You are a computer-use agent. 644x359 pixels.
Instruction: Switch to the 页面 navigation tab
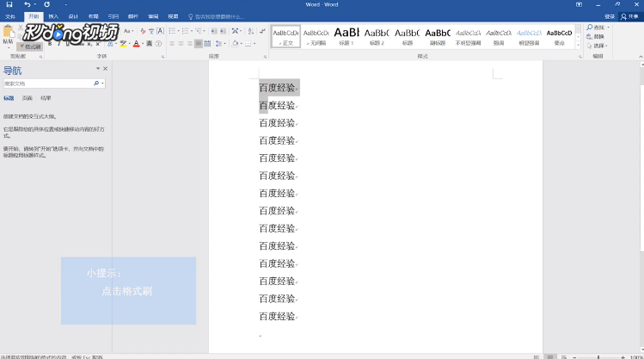(x=28, y=98)
